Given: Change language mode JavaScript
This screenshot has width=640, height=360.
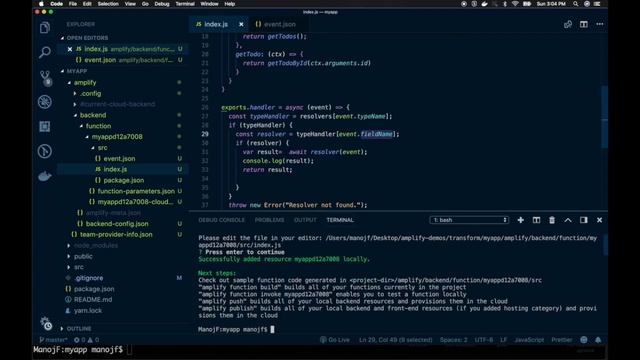Looking at the screenshot, I should (529, 340).
